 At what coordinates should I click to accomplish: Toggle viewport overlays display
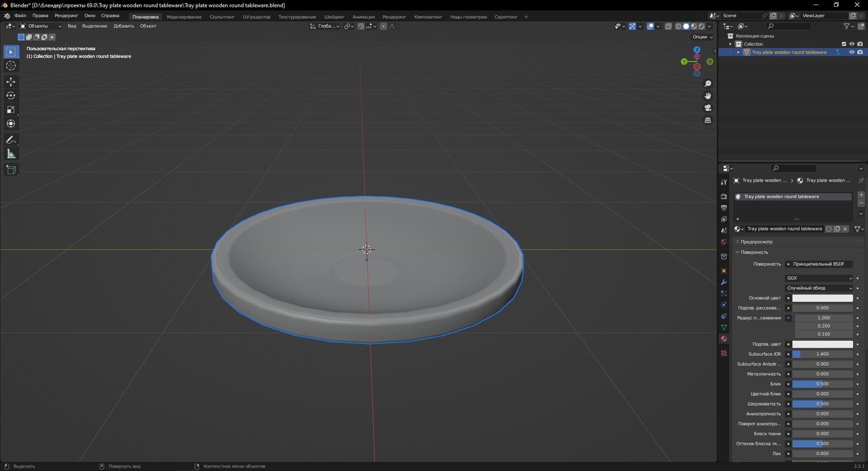[x=650, y=26]
